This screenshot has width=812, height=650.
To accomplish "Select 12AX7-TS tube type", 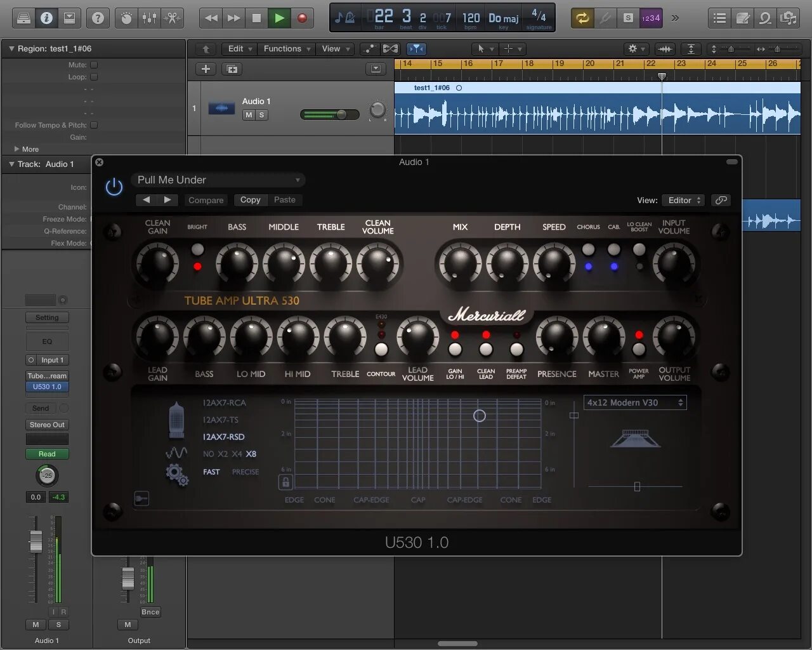I will point(220,420).
